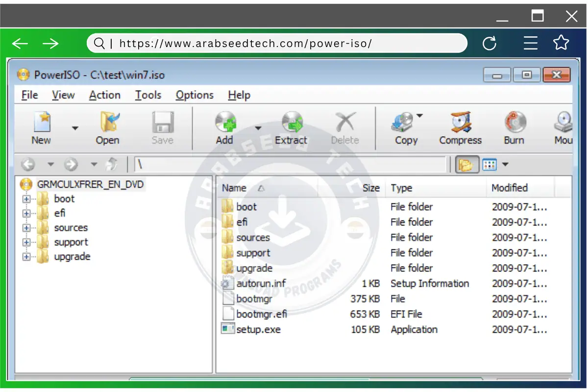Viewport: 588px width, 392px height.
Task: Open an existing ISO using Open icon
Action: (107, 127)
